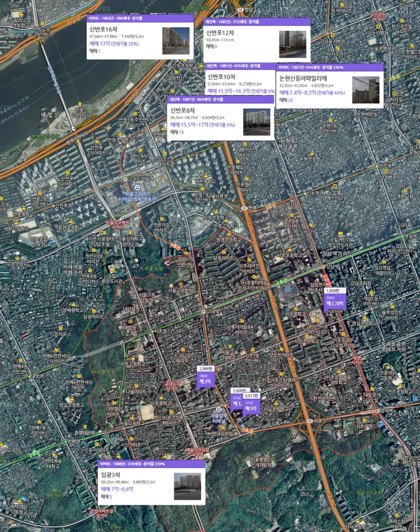Click the 반포 IC interchange badge
Image resolution: width=420 pixels, height=532 pixels.
pyautogui.click(x=244, y=208)
